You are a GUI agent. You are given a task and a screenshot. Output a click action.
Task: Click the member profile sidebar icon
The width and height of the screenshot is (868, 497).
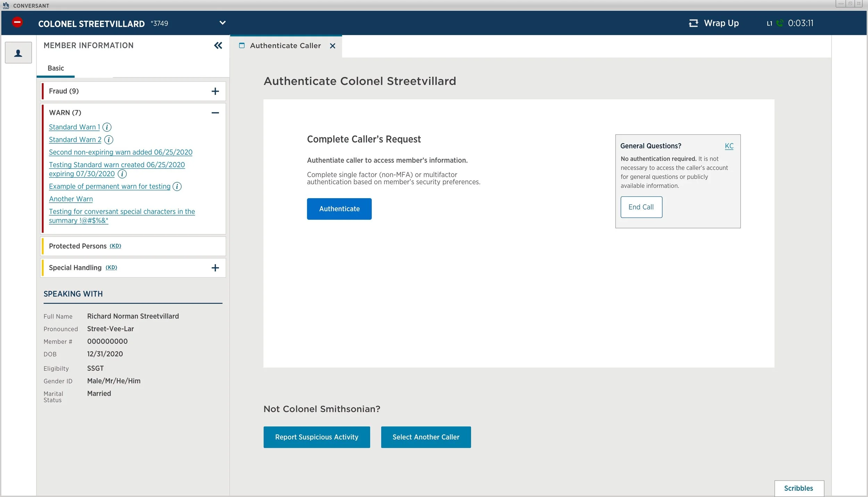18,53
